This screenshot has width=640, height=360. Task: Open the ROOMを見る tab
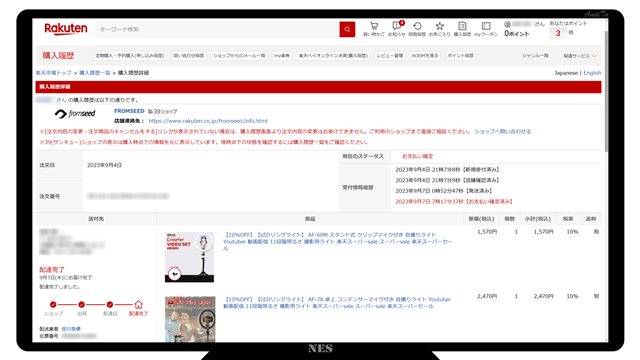(425, 56)
